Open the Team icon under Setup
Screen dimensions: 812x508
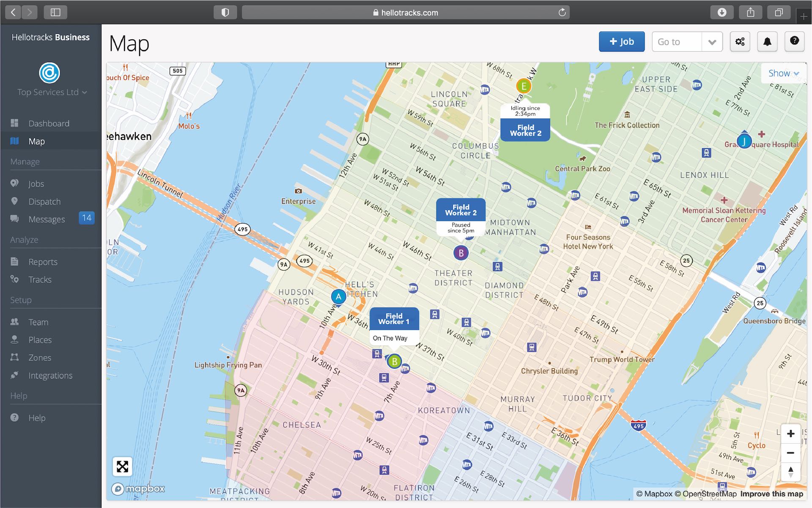pyautogui.click(x=15, y=322)
